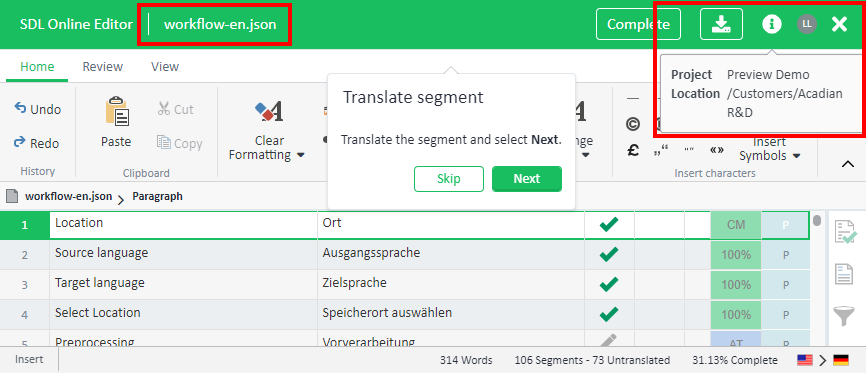This screenshot has width=866, height=373.
Task: Toggle confirmation checkmark on the Location segment
Action: click(609, 224)
